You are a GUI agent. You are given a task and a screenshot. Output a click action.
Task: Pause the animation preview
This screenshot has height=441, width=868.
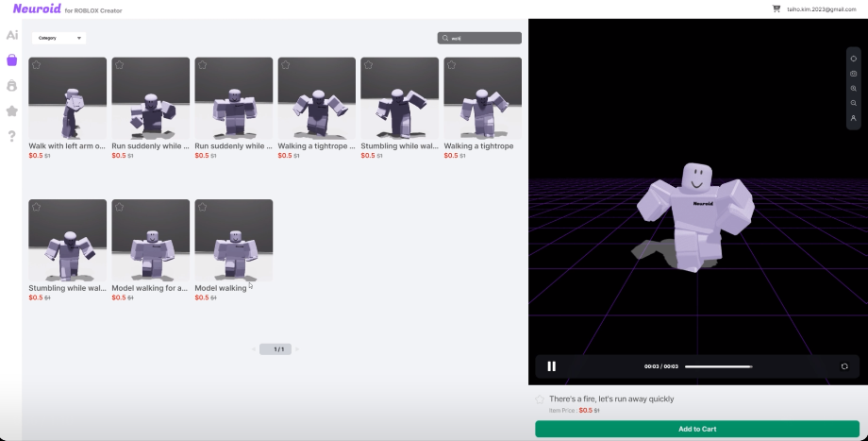click(552, 366)
